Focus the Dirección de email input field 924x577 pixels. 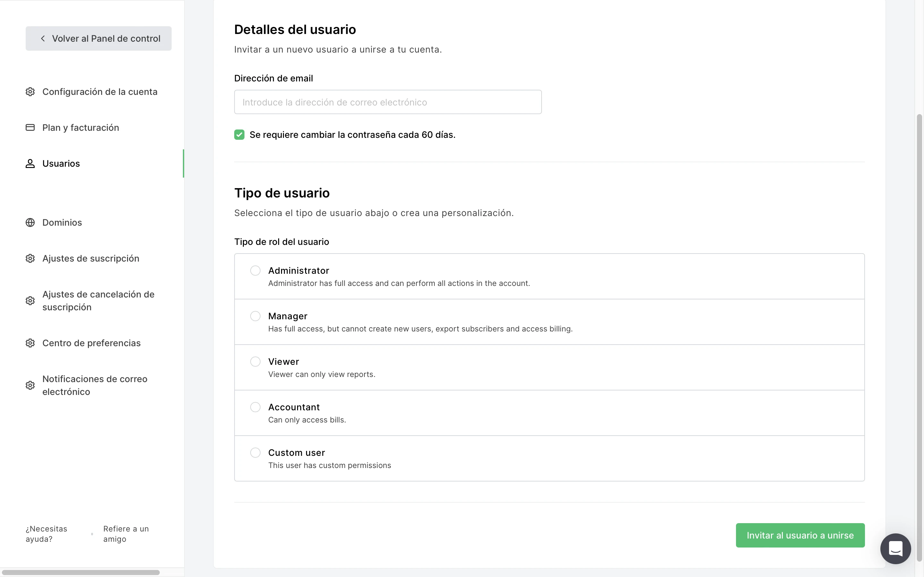coord(388,102)
